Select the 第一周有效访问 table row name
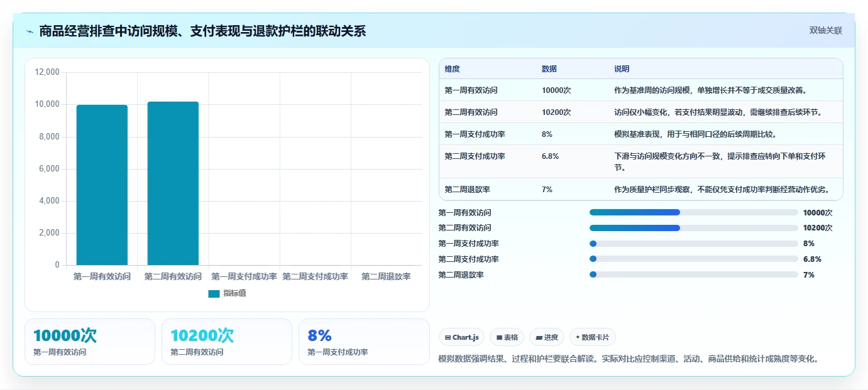Image resolution: width=868 pixels, height=390 pixels. click(471, 90)
